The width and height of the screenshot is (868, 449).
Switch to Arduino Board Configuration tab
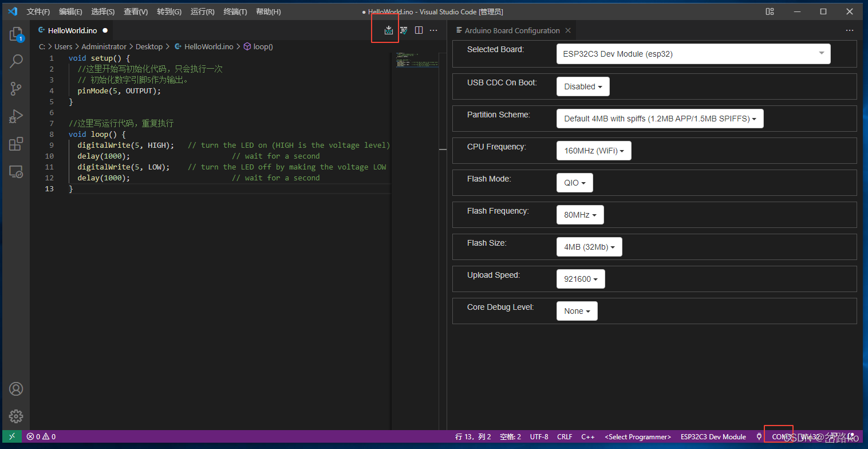512,30
